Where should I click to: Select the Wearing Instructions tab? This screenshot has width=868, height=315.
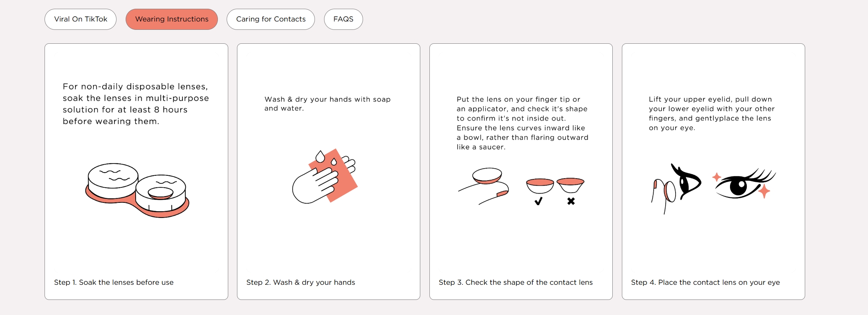(171, 19)
